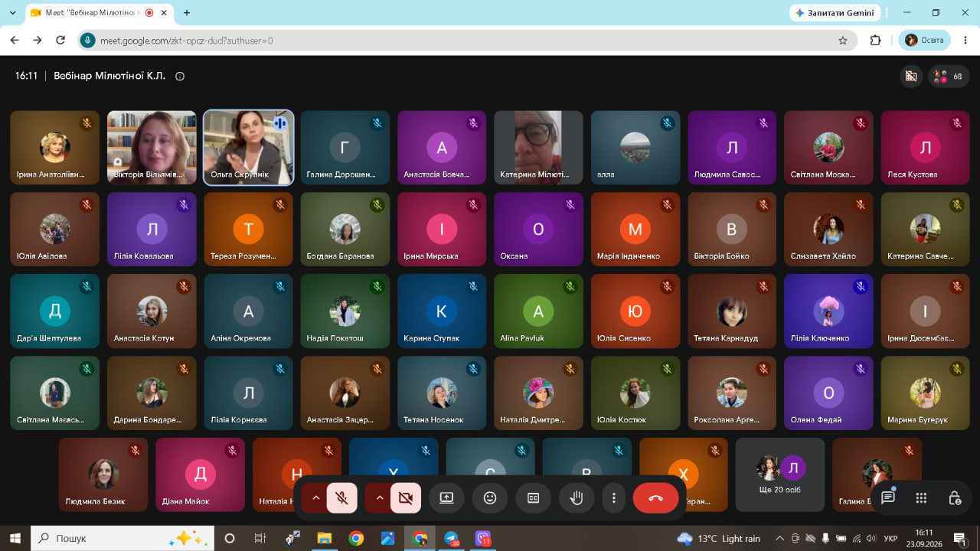Screen dimensions: 980x551
Task: Bookmark this page with the star icon
Action: (x=843, y=41)
